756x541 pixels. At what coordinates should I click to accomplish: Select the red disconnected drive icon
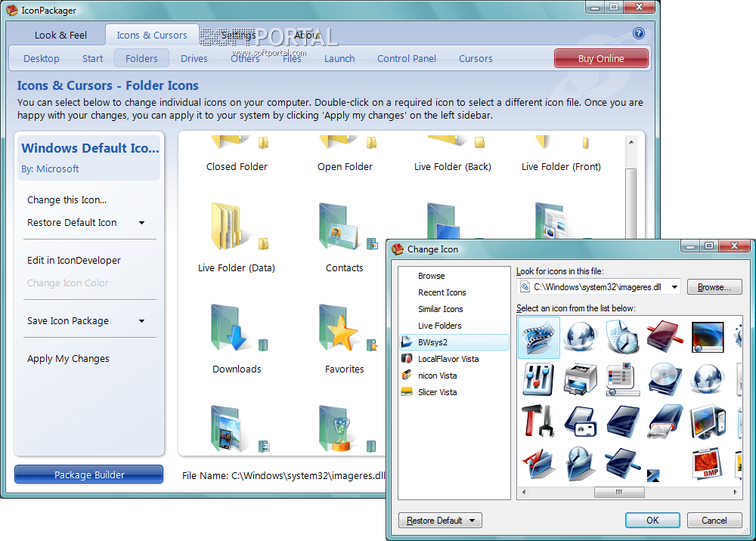tap(665, 336)
